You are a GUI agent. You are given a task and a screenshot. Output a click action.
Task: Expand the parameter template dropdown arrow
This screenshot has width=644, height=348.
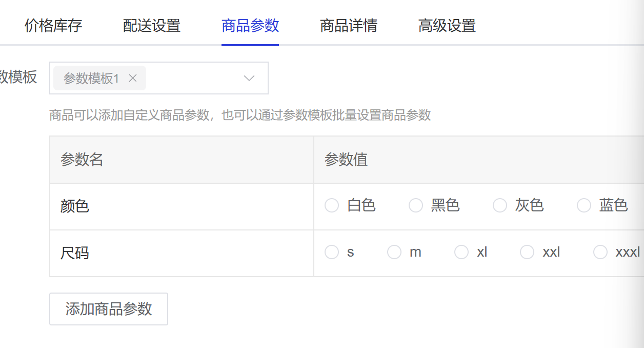point(249,78)
